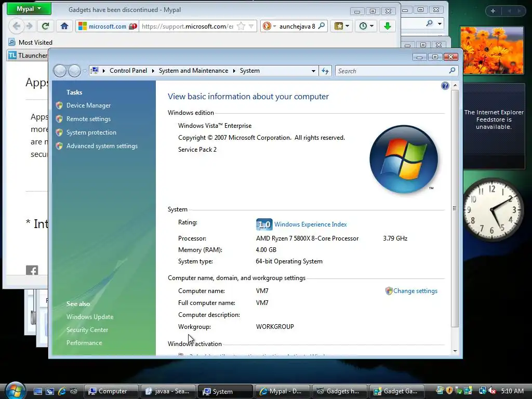532x399 pixels.
Task: Click the network tray icon
Action: [x=483, y=391]
